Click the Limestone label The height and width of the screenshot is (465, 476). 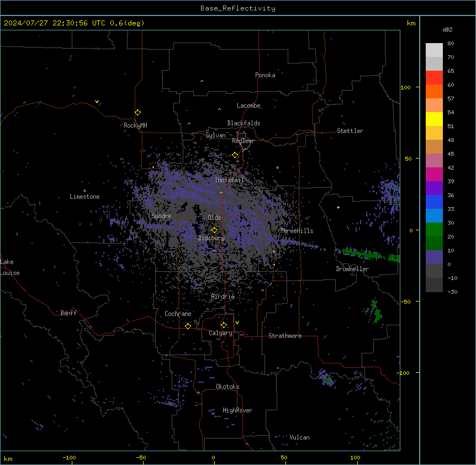(x=84, y=197)
